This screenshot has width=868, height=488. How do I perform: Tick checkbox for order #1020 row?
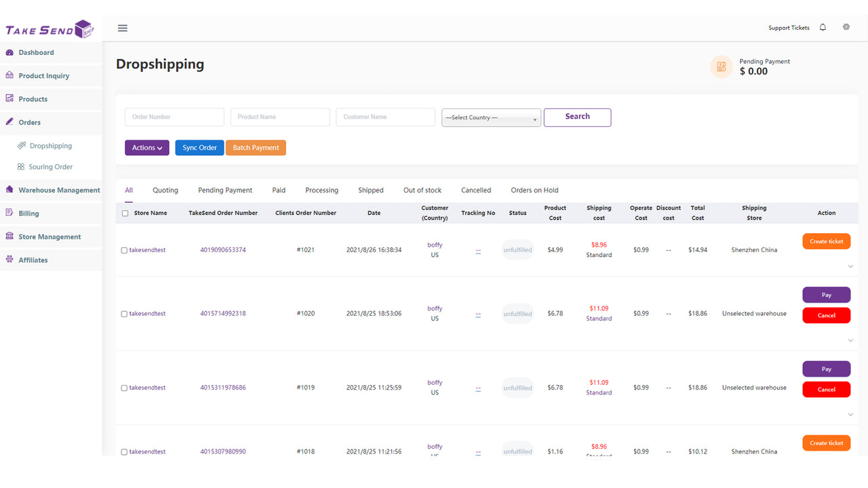coord(124,314)
